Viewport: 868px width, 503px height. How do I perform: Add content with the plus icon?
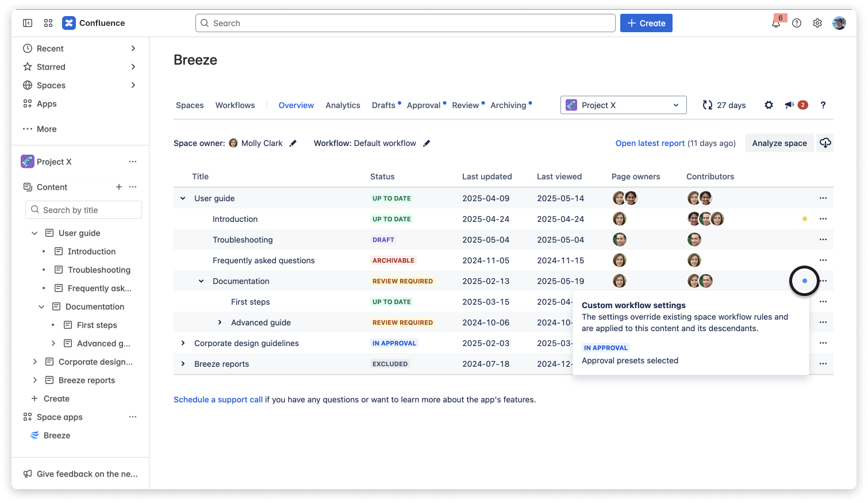[x=119, y=187]
